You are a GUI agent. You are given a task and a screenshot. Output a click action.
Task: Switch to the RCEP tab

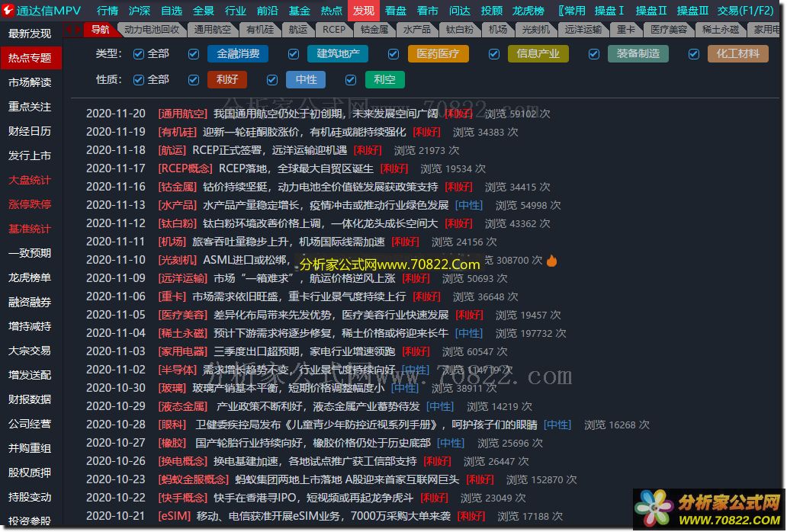click(x=334, y=30)
